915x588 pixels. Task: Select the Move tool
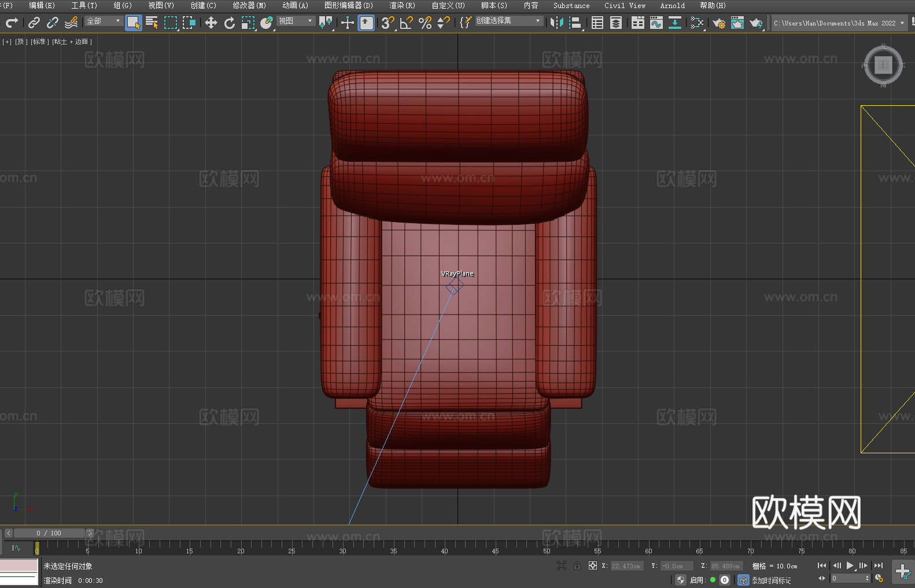[211, 23]
